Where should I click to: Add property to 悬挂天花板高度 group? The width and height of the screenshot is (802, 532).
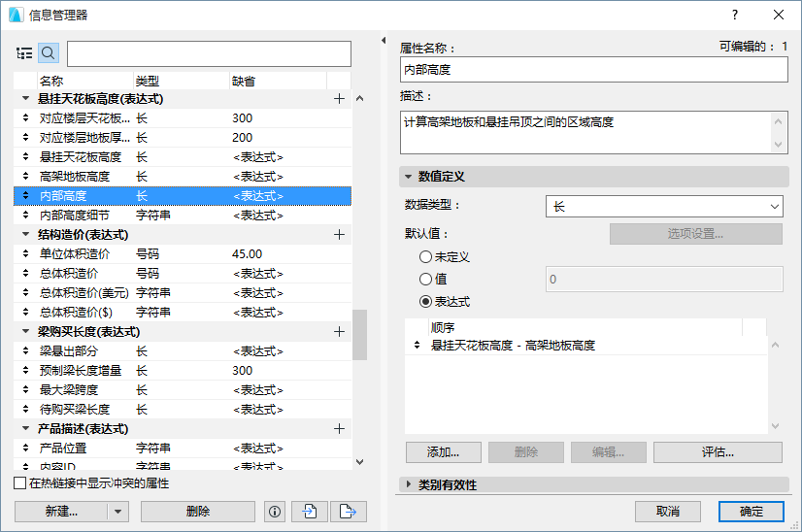click(339, 99)
